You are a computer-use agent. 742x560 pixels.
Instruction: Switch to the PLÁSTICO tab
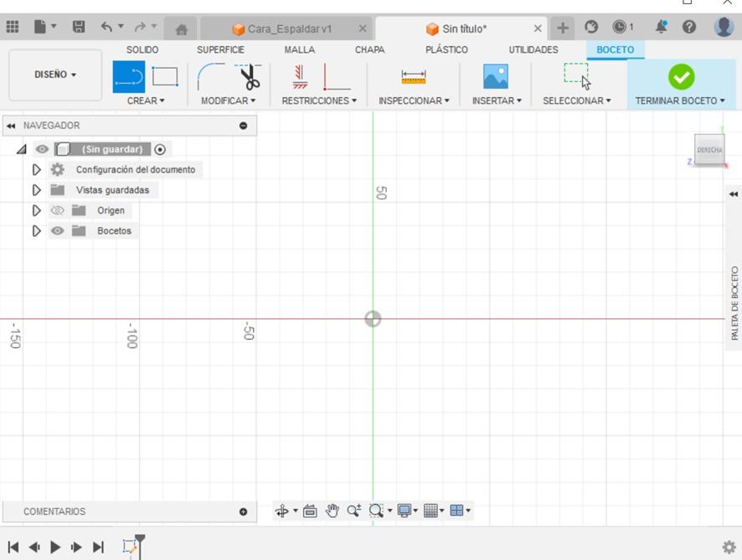pos(446,49)
